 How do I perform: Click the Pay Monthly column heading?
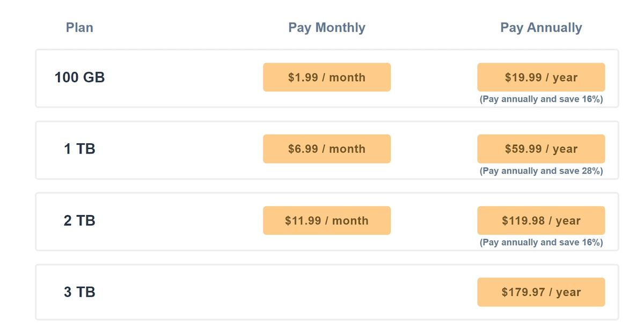[x=326, y=28]
